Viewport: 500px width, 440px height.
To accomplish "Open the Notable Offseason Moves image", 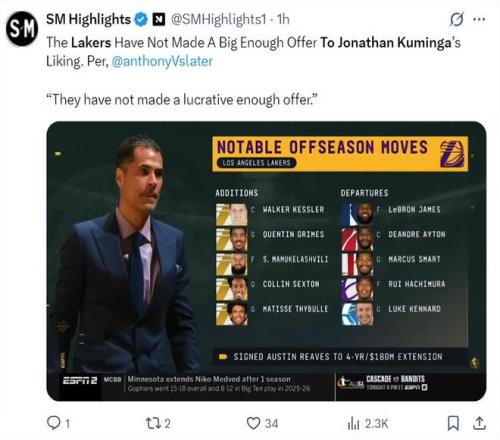I will pos(266,261).
